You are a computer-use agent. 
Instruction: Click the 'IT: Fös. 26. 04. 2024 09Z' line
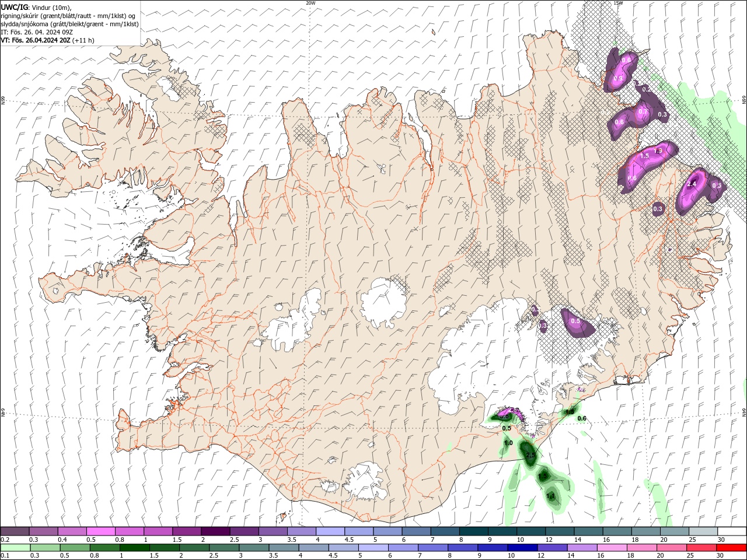point(36,32)
